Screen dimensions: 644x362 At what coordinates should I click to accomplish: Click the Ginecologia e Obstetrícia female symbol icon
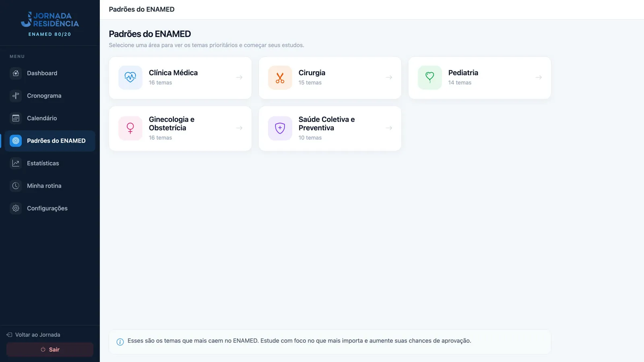click(130, 128)
